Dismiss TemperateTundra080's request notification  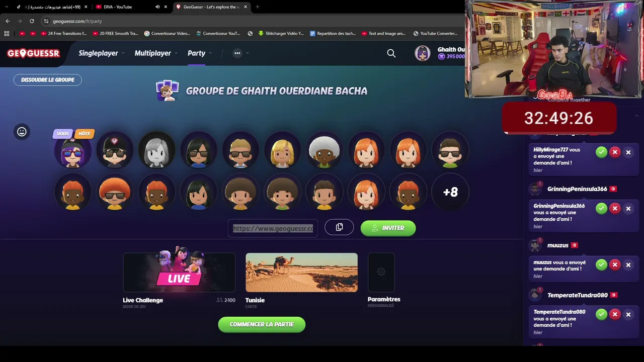tap(628, 314)
